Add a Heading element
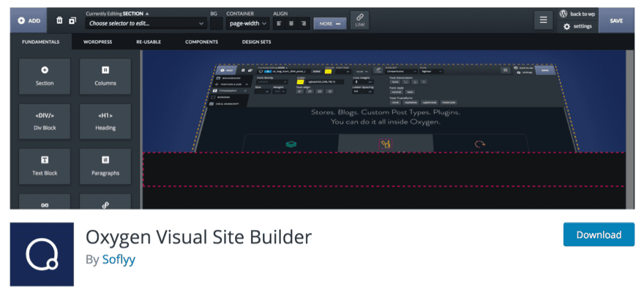The image size is (644, 301). (x=105, y=122)
